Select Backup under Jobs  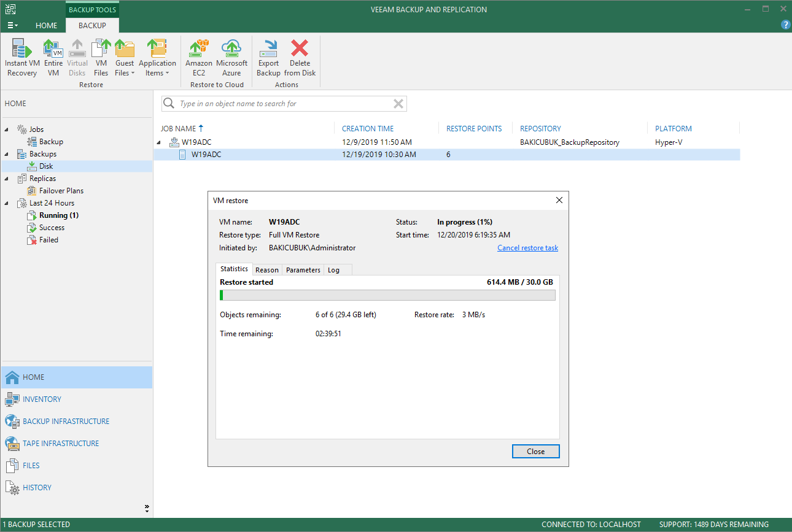click(x=51, y=142)
